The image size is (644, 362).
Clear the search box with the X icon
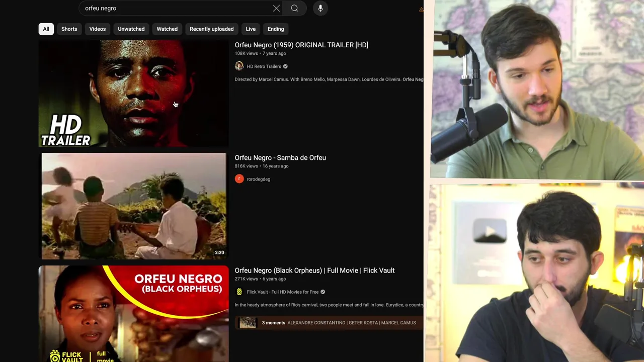click(x=276, y=8)
